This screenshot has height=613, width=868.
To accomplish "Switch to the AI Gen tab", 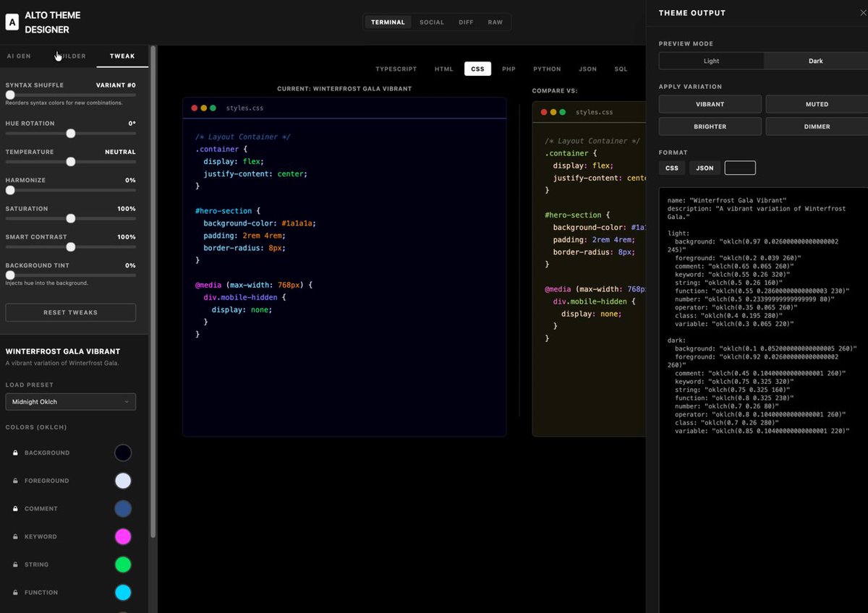I will click(x=19, y=56).
